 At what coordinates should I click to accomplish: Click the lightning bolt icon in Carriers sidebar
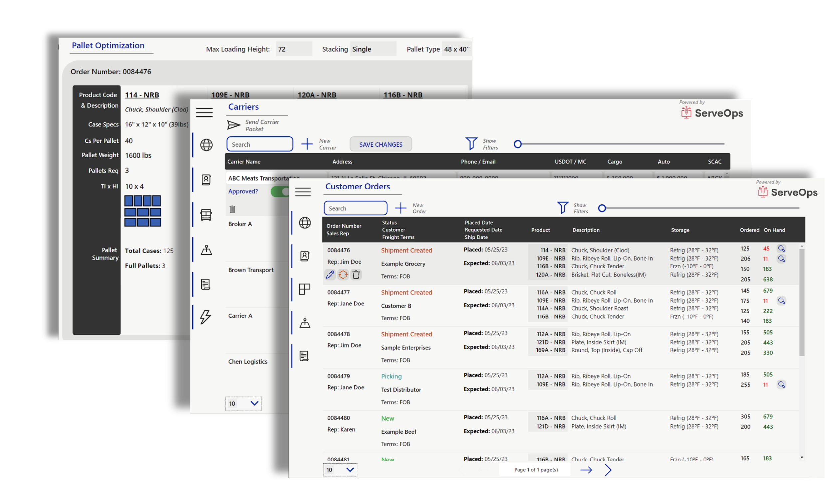(205, 317)
